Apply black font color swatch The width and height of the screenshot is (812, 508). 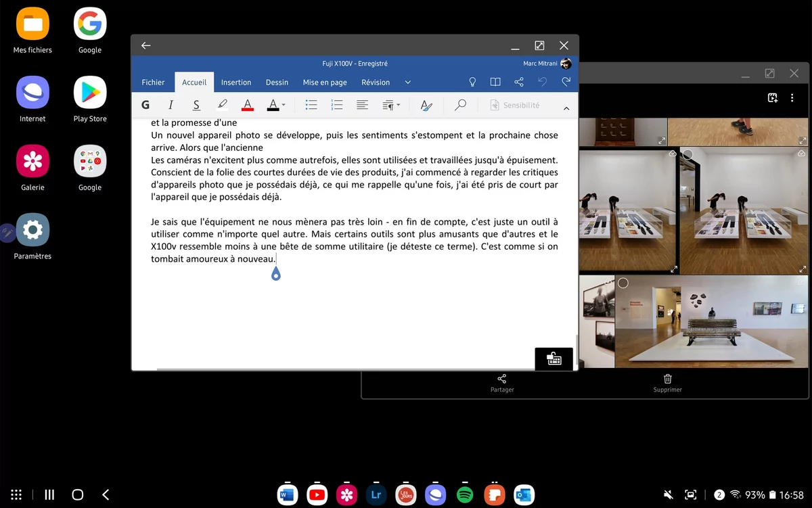click(273, 105)
